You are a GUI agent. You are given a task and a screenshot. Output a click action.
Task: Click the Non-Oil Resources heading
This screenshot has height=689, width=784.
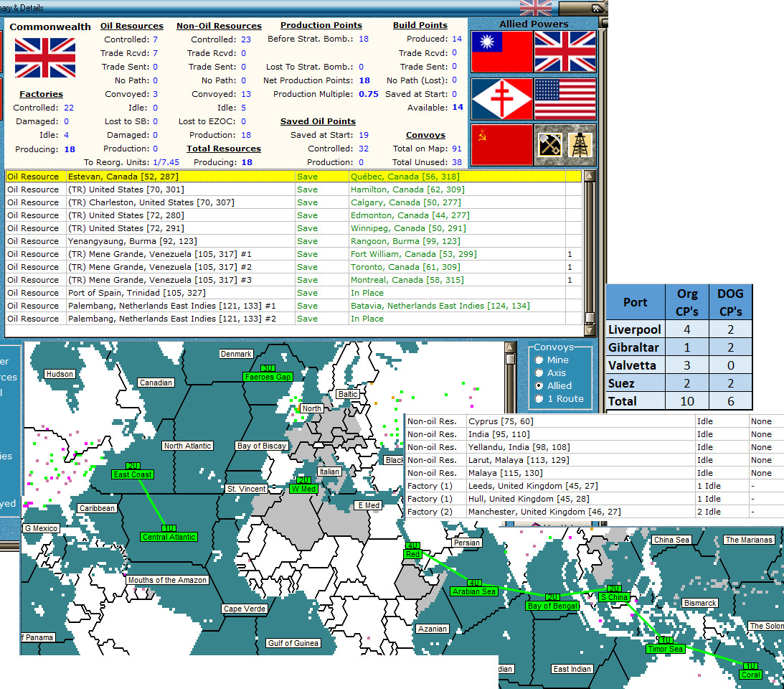pos(219,26)
